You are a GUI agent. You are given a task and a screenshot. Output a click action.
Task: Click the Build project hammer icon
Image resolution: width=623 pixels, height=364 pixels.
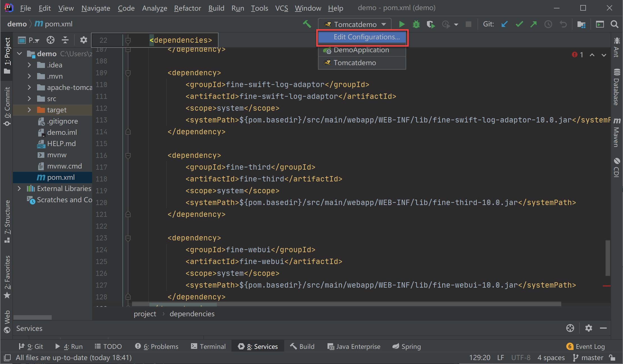[307, 24]
